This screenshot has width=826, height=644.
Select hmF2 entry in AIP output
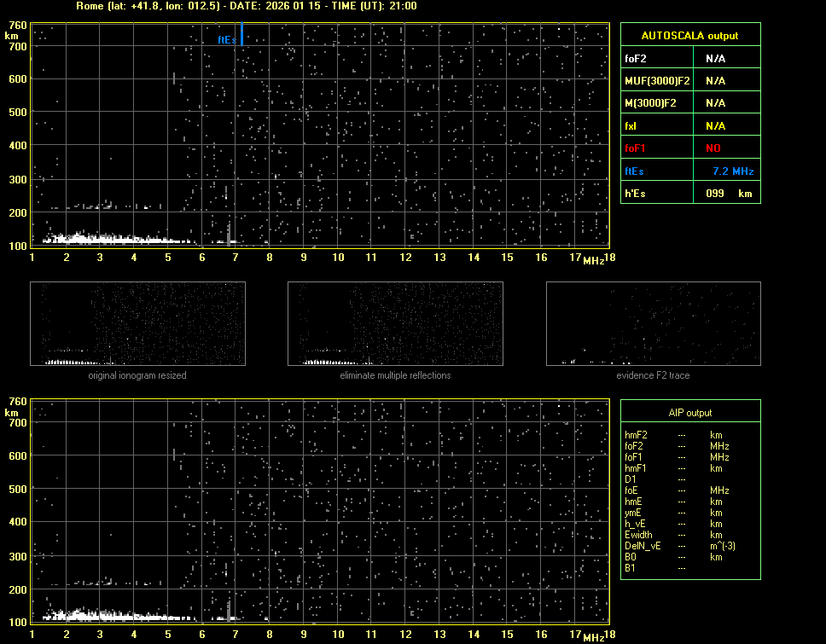tap(636, 435)
